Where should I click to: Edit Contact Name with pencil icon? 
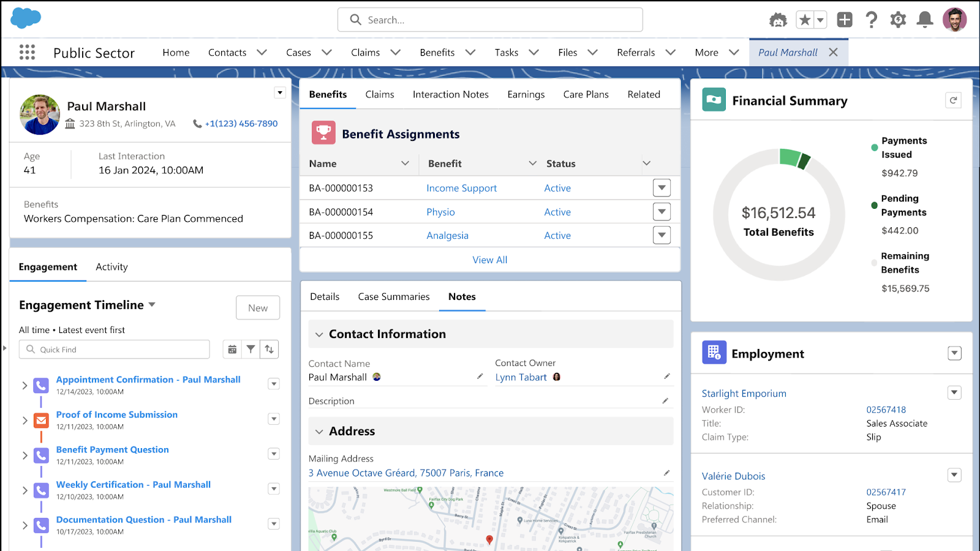[x=480, y=377]
